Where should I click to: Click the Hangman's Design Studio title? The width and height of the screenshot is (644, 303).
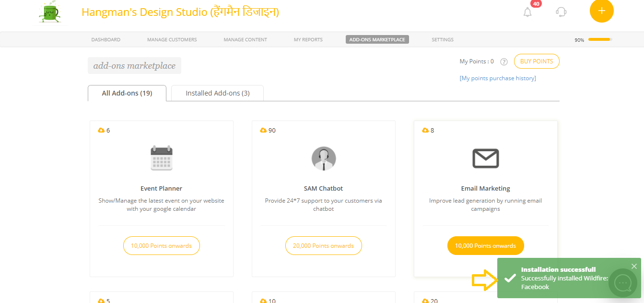click(x=180, y=12)
